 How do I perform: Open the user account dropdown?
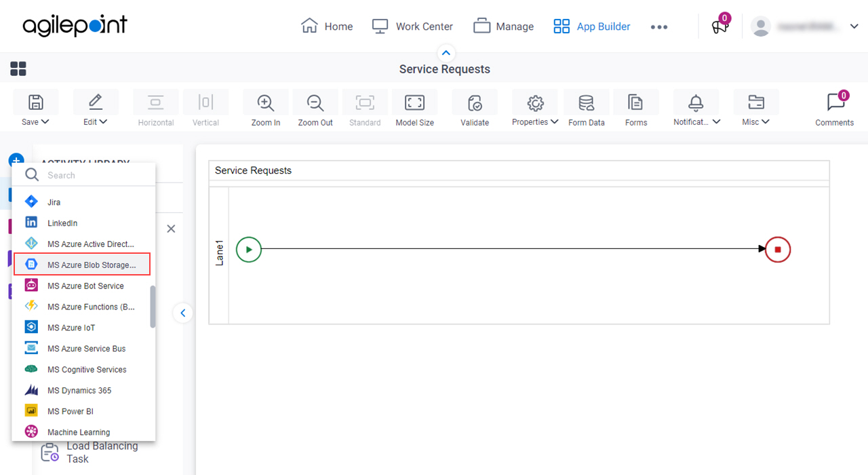click(x=854, y=26)
